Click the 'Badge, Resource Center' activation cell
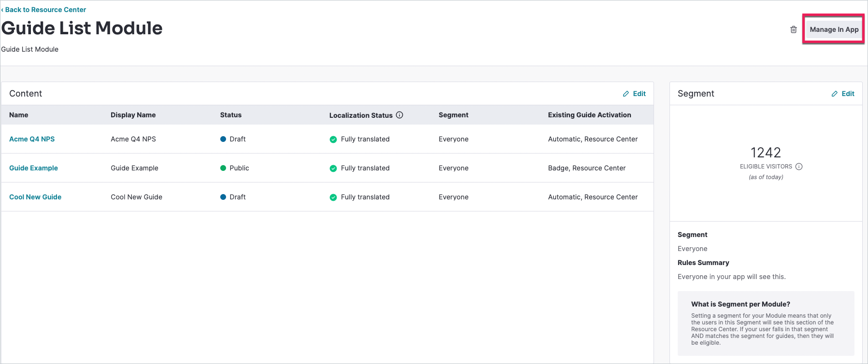Image resolution: width=868 pixels, height=364 pixels. click(587, 168)
